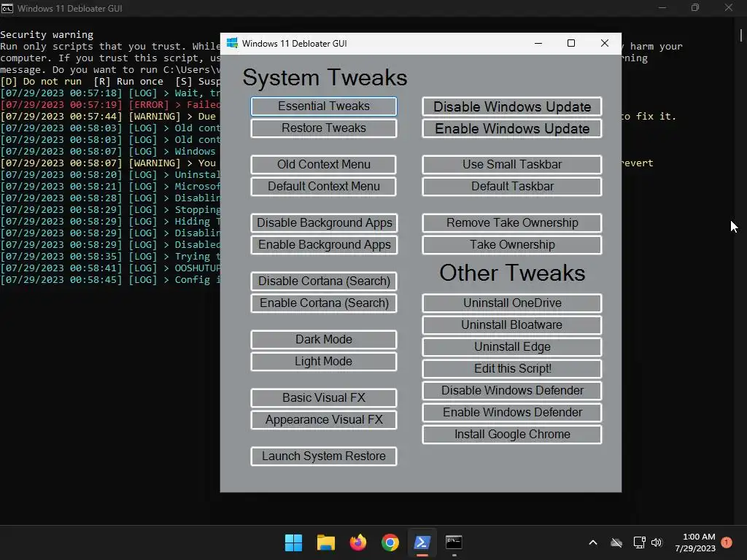Viewport: 747px width, 560px height.
Task: Launch Google Chrome from the taskbar
Action: (x=390, y=542)
